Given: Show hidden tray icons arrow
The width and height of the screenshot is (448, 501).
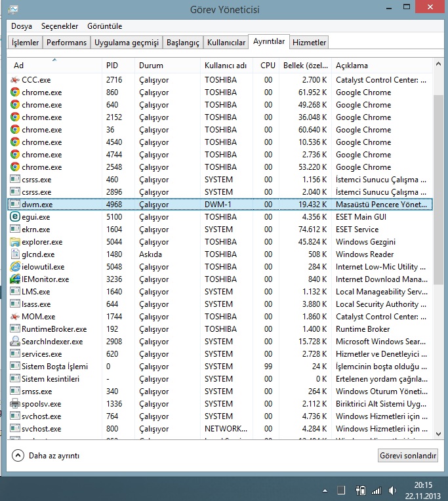Looking at the screenshot, I should [x=325, y=491].
